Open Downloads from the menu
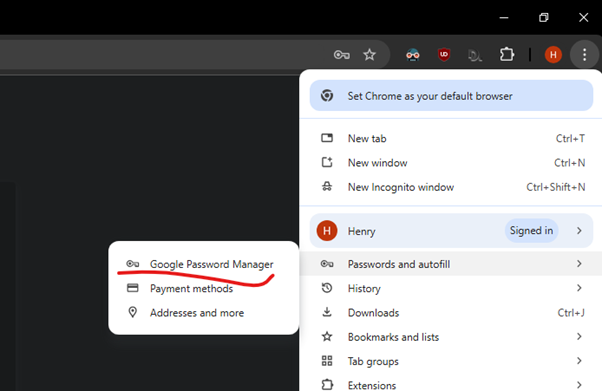Image resolution: width=602 pixels, height=391 pixels. coord(451,313)
